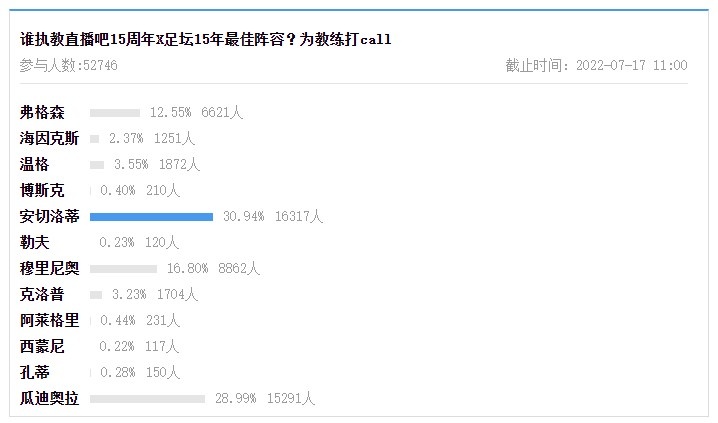
Task: Choose the 瓜迪奥拉 poll option
Action: pyautogui.click(x=49, y=399)
